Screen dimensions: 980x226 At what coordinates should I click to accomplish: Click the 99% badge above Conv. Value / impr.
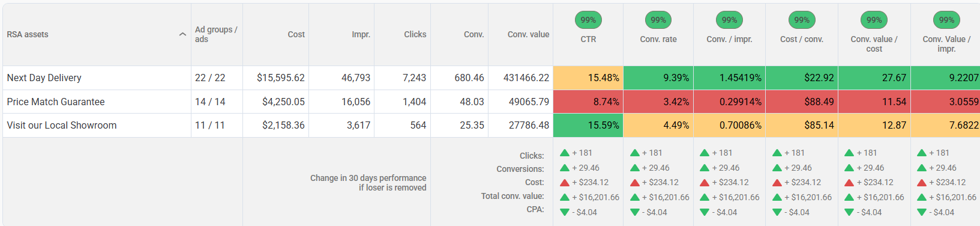946,20
